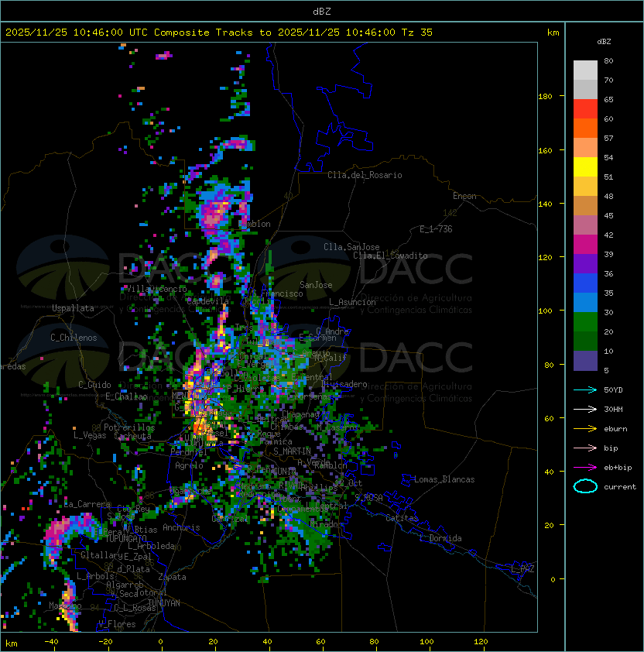
Task: Click the 'dBZ' title at top center
Action: pyautogui.click(x=322, y=12)
